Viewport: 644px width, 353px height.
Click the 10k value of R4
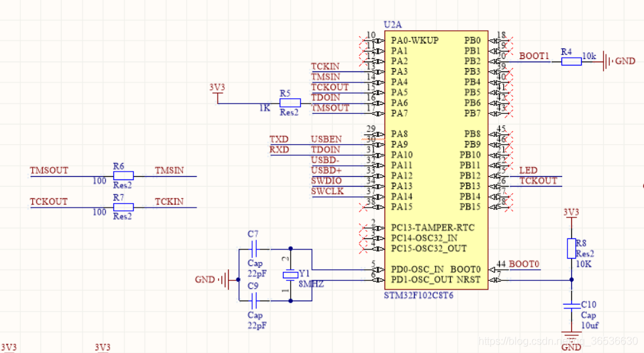pyautogui.click(x=589, y=56)
